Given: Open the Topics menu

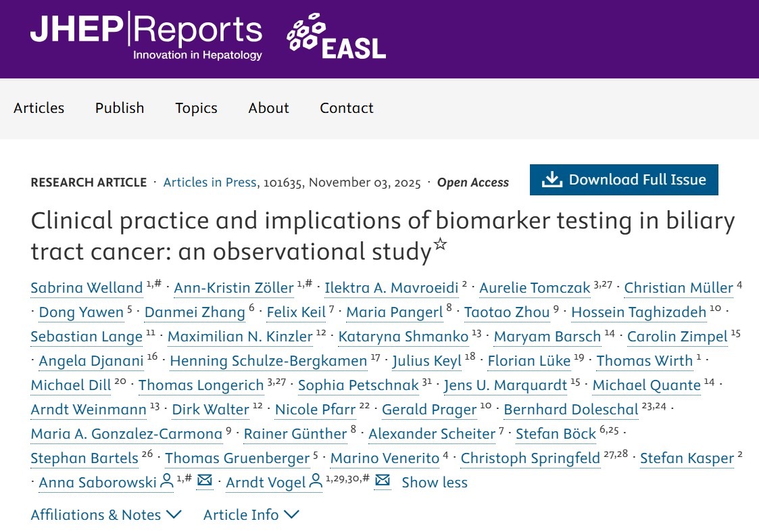Looking at the screenshot, I should coord(196,108).
